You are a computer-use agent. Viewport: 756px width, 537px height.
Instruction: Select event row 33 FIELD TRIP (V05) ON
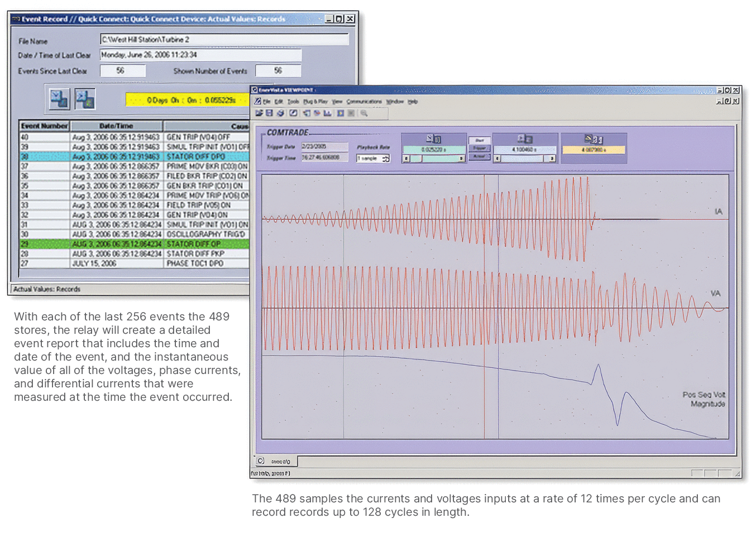[134, 205]
